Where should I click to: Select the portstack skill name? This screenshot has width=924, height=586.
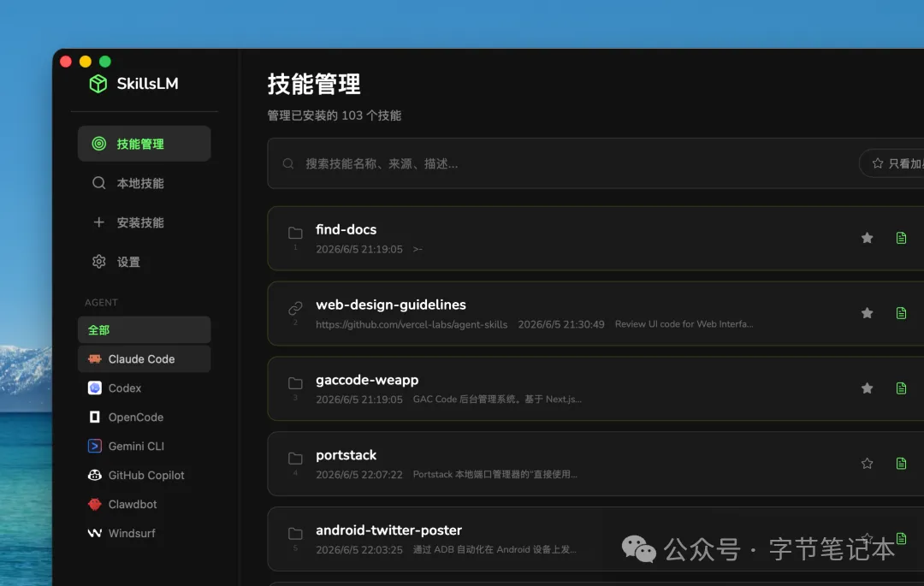pyautogui.click(x=346, y=455)
